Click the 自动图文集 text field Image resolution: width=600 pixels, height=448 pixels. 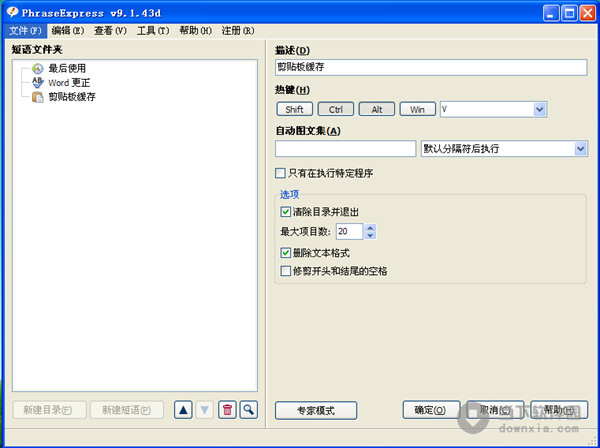click(346, 148)
